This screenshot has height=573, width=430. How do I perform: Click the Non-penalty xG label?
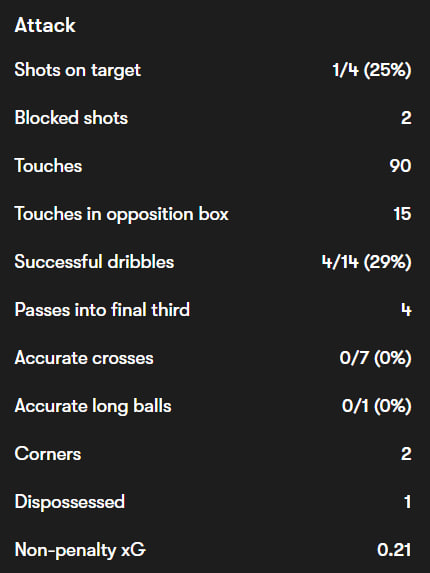80,550
